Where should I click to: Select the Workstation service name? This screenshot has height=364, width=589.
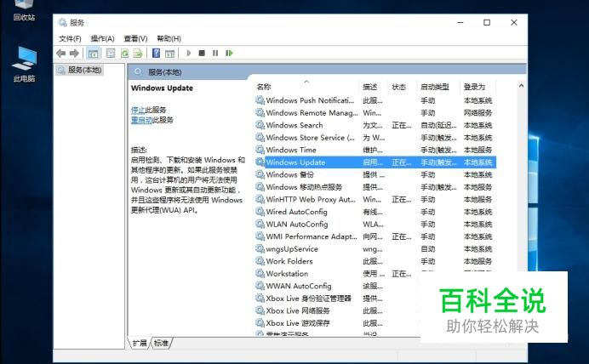287,274
